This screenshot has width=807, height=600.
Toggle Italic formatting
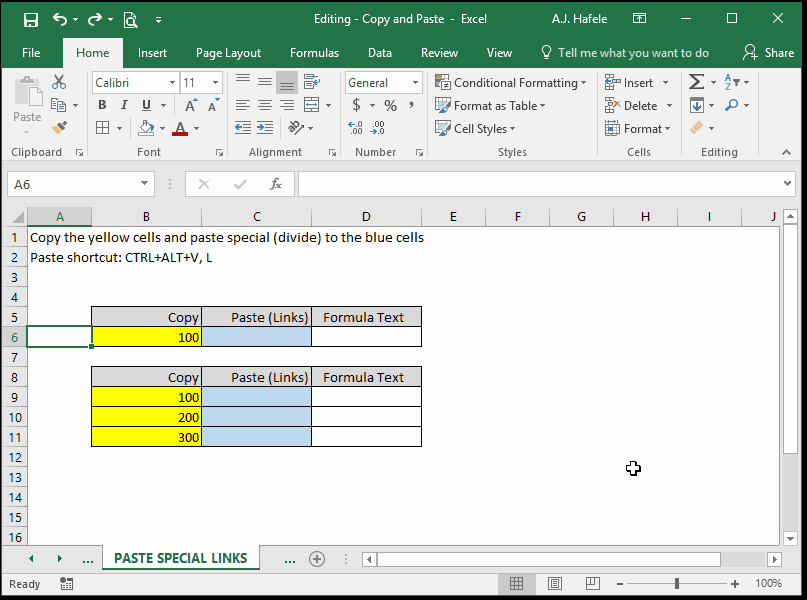[124, 105]
